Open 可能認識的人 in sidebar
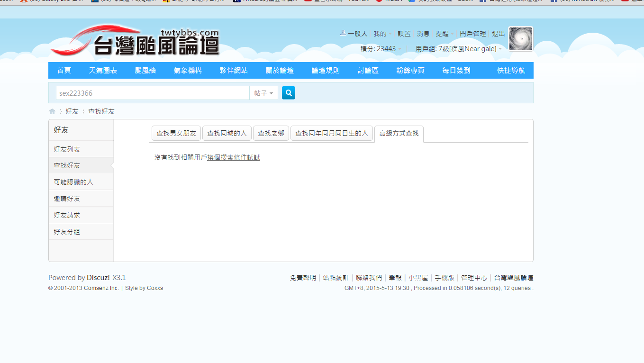The width and height of the screenshot is (644, 363). (81, 182)
